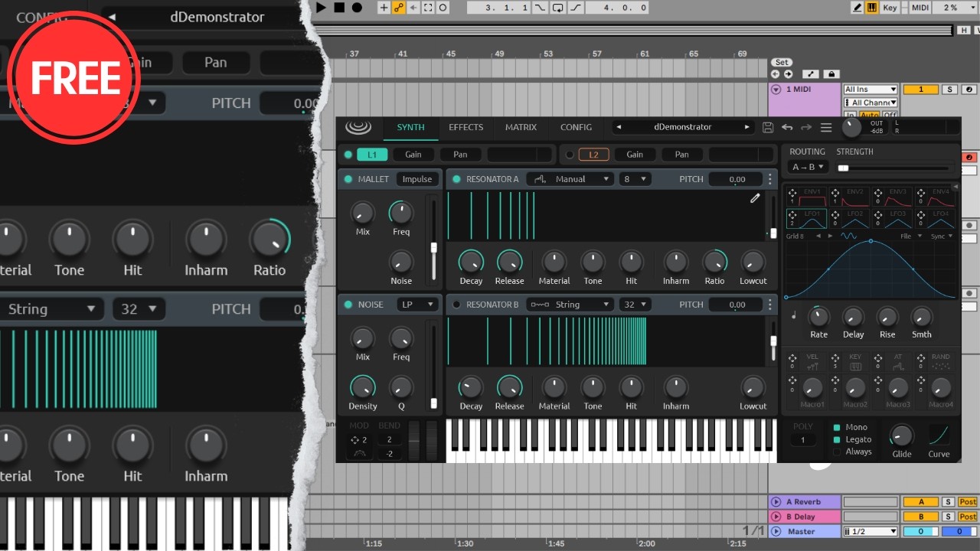Screen dimensions: 980x551
Task: Toggle the NOISE section power dot
Action: [x=348, y=305]
